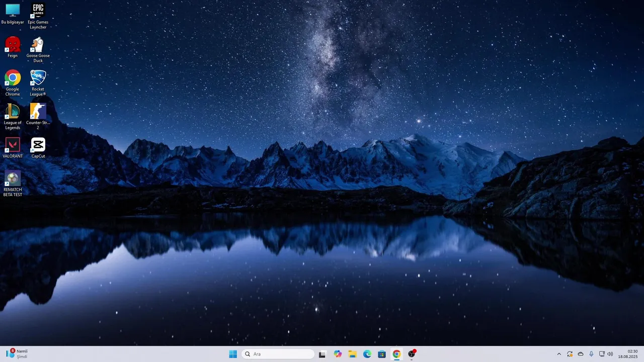The height and width of the screenshot is (362, 644).
Task: Expand the hidden system tray icons
Action: click(x=559, y=354)
